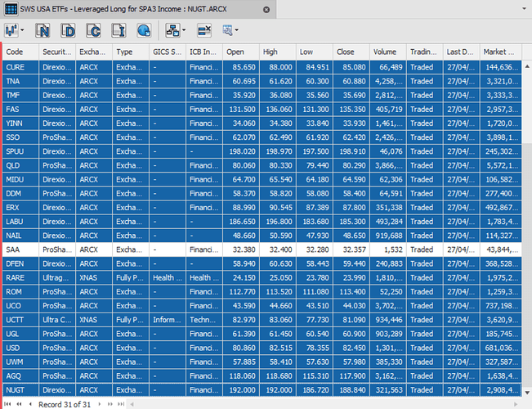
Task: Go to the first record
Action: [x=8, y=404]
